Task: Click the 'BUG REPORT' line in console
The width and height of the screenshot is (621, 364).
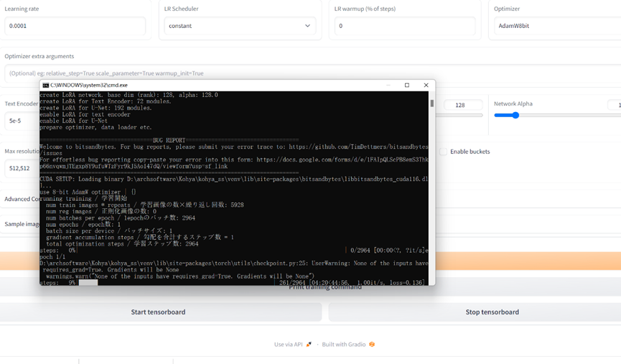Action: click(169, 140)
